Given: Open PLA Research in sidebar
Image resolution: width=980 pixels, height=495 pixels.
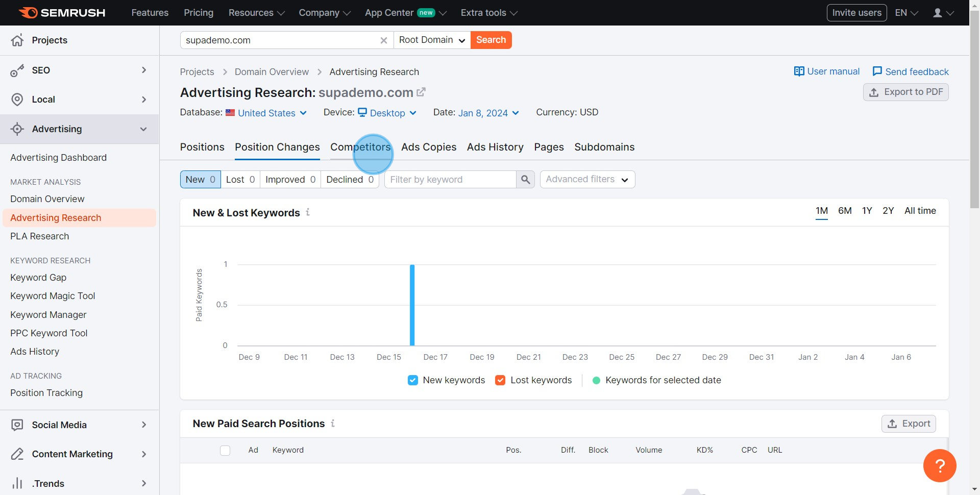Looking at the screenshot, I should (39, 236).
